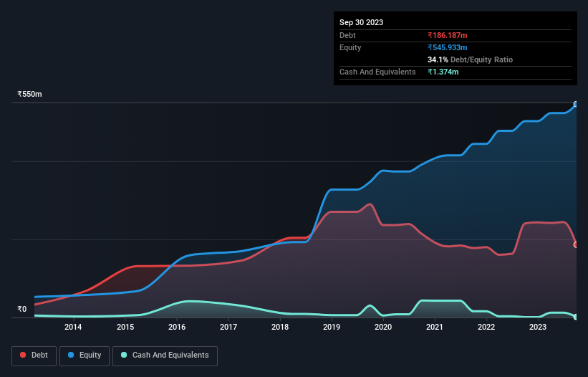
Task: Click the Debt row label in tooltip
Action: click(347, 35)
